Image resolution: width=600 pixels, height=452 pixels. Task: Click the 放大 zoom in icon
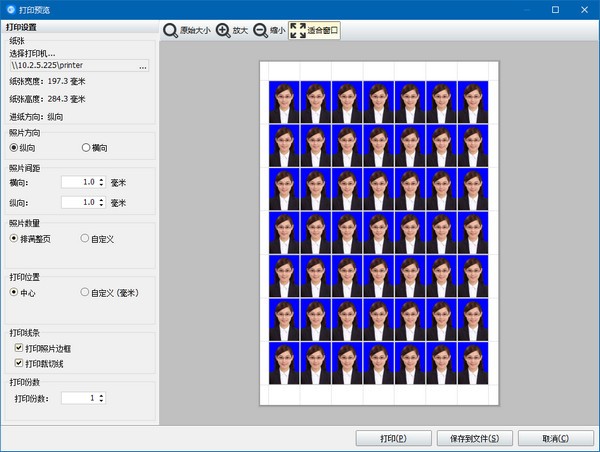[x=222, y=31]
